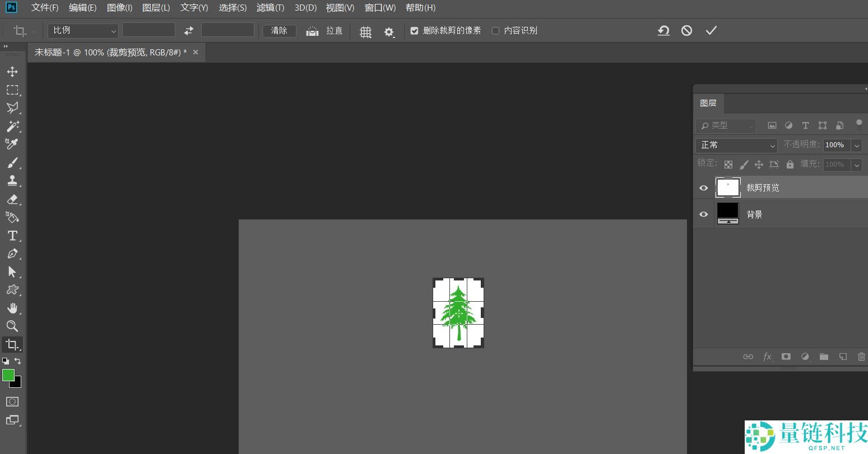This screenshot has height=454, width=868.
Task: Click the green foreground color swatch
Action: (x=8, y=375)
